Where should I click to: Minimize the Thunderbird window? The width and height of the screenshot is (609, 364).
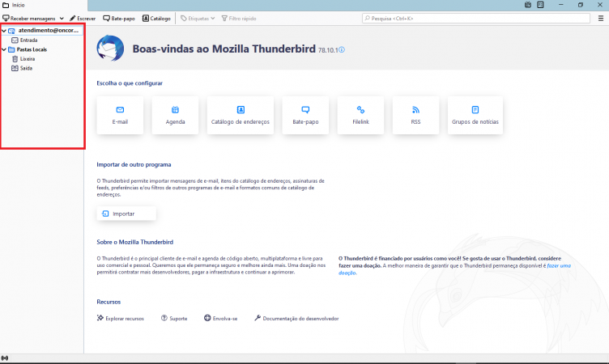point(561,5)
